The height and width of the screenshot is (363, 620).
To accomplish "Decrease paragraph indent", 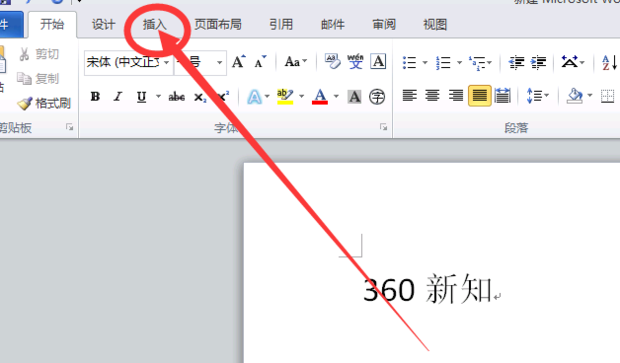I will 516,62.
